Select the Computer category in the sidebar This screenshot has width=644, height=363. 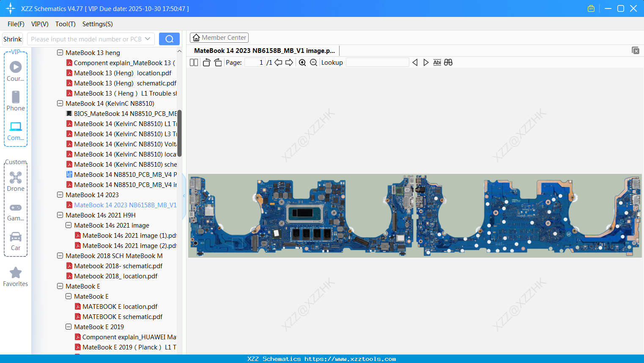16,131
